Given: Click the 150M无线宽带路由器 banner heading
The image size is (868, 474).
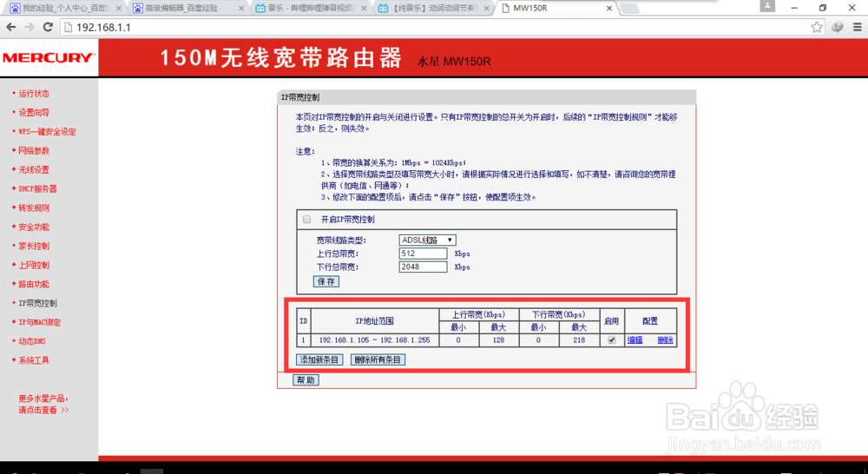Looking at the screenshot, I should coord(280,57).
